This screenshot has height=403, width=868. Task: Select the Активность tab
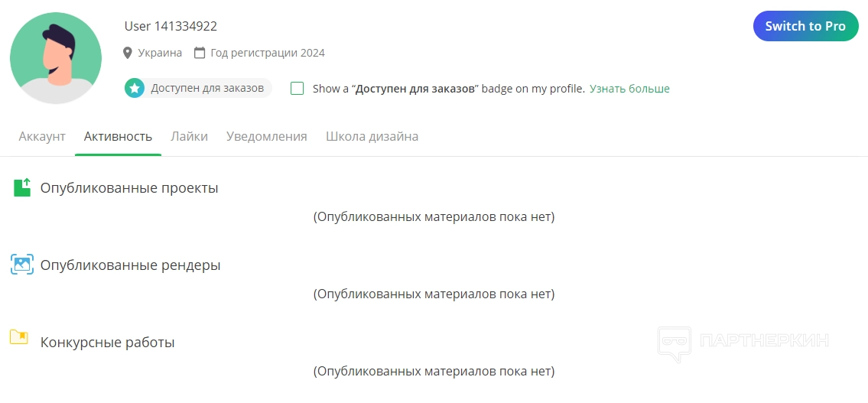point(118,136)
